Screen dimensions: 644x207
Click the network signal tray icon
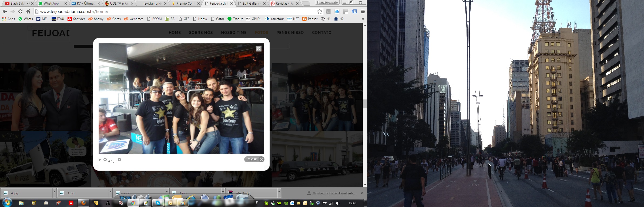tap(331, 203)
